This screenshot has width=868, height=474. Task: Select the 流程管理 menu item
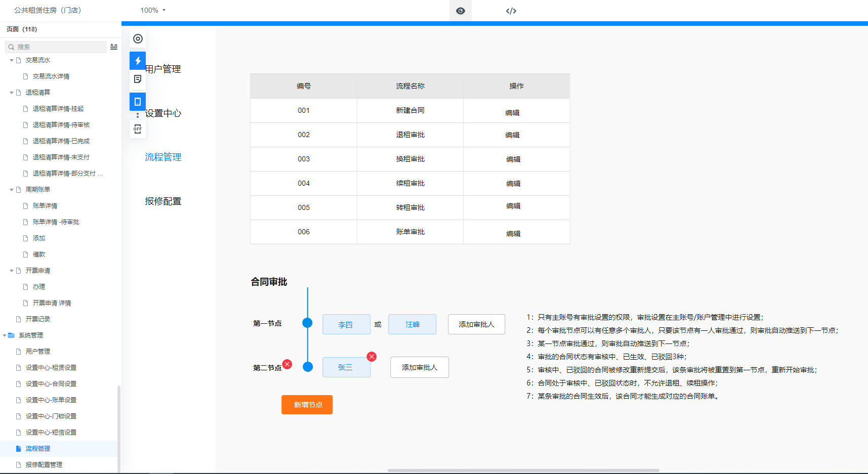pos(163,157)
